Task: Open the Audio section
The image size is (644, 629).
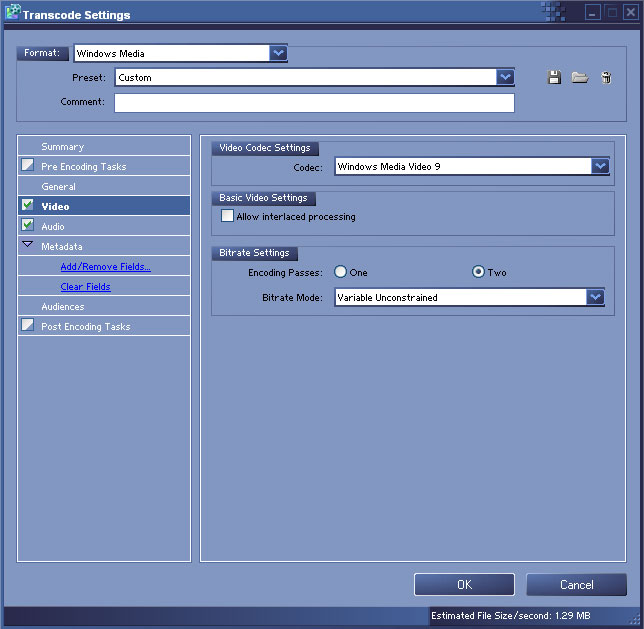Action: coord(104,226)
